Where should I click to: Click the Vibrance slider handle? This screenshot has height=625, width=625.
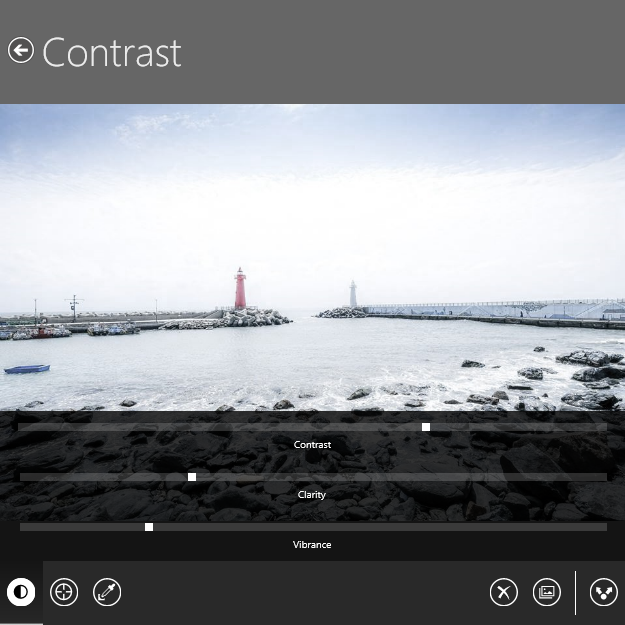coord(149,527)
